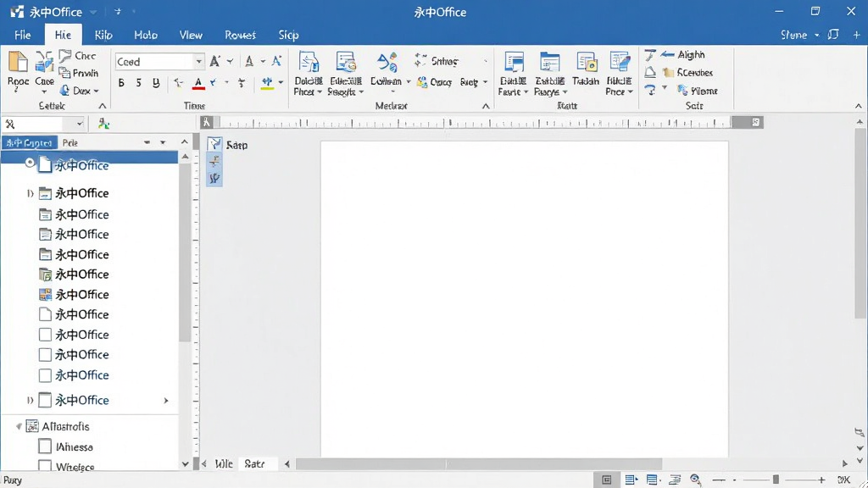Click the first view mode icon in the status bar
Image resolution: width=868 pixels, height=488 pixels.
607,480
